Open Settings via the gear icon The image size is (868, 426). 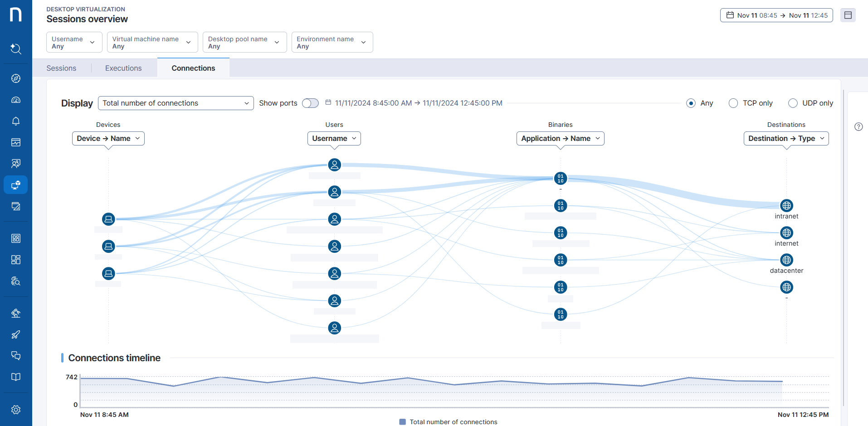15,409
